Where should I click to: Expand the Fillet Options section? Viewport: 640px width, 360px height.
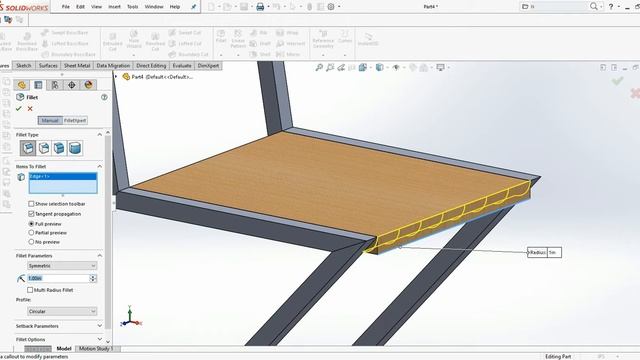100,339
